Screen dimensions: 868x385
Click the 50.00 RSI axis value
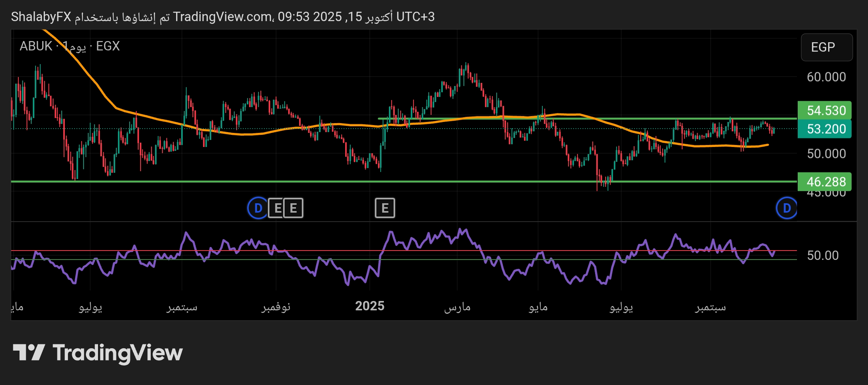(822, 256)
